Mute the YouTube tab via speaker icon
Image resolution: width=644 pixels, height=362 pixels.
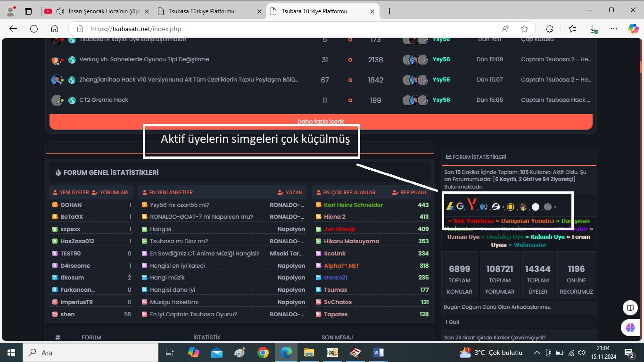(60, 11)
